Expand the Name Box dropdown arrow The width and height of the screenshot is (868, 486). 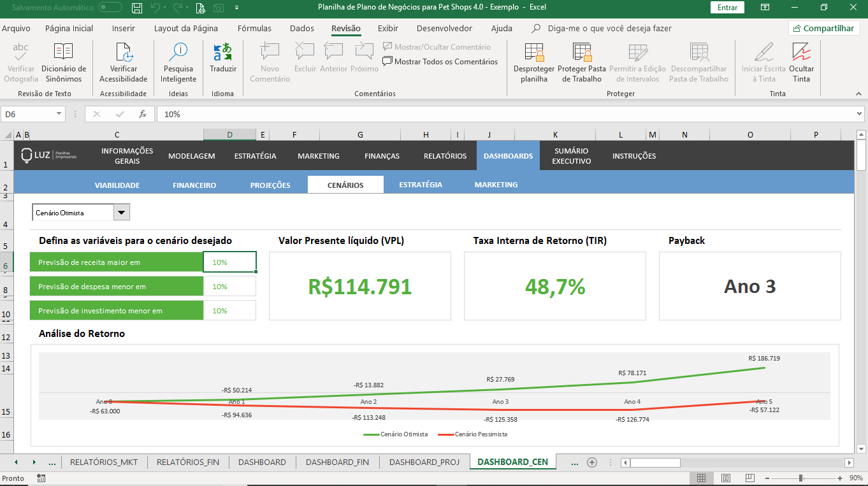coord(59,114)
